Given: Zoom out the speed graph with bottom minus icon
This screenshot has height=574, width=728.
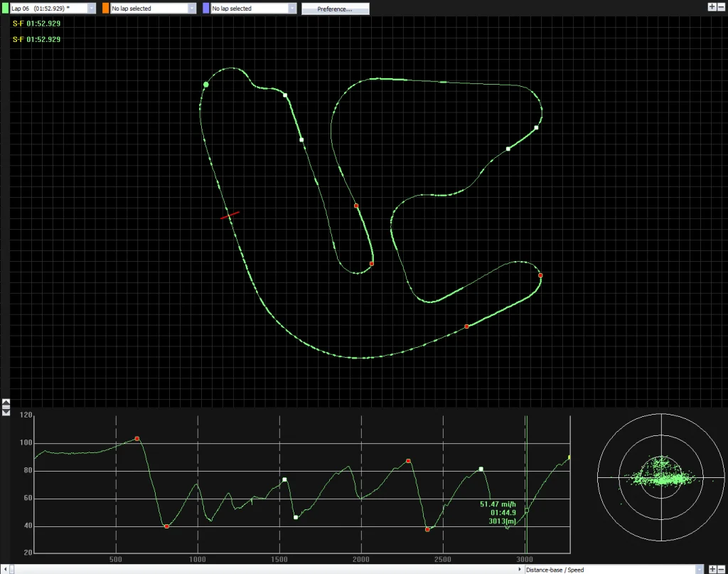Looking at the screenshot, I should point(721,569).
